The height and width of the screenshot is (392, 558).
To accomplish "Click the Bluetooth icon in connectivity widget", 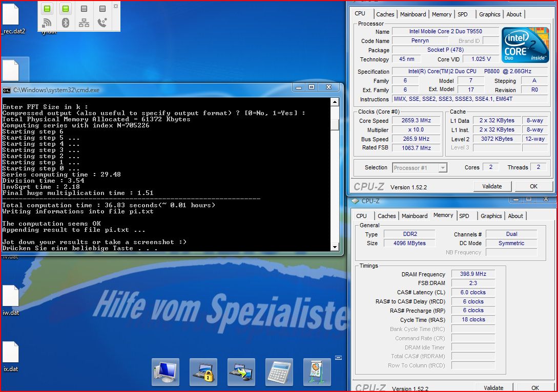I will point(65,23).
